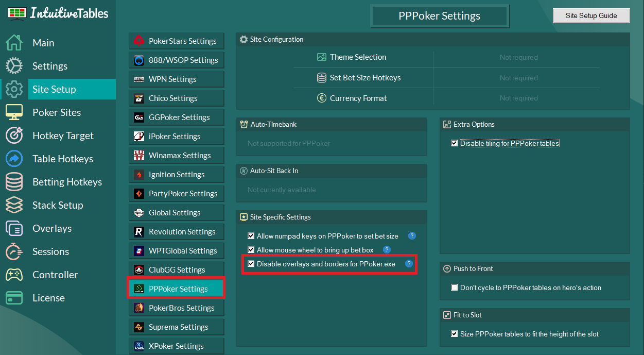
Task: Click the Settings gear icon in sidebar
Action: coord(14,66)
